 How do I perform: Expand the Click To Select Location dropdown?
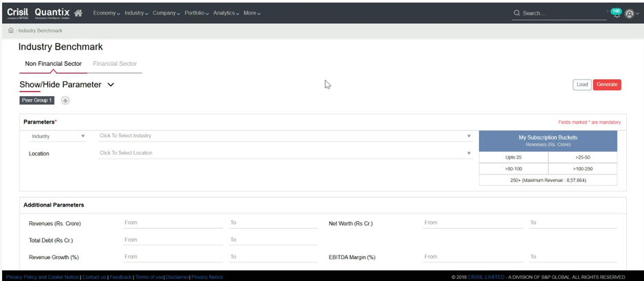[285, 153]
